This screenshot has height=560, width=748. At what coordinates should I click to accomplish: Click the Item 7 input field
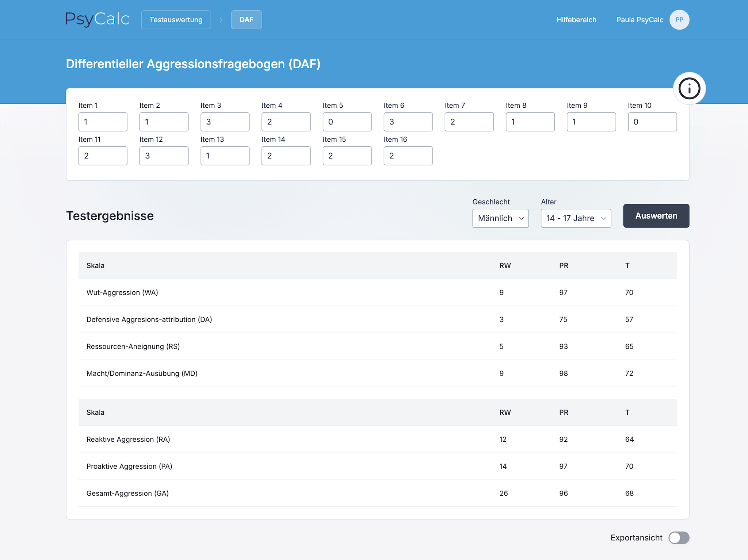tap(469, 122)
